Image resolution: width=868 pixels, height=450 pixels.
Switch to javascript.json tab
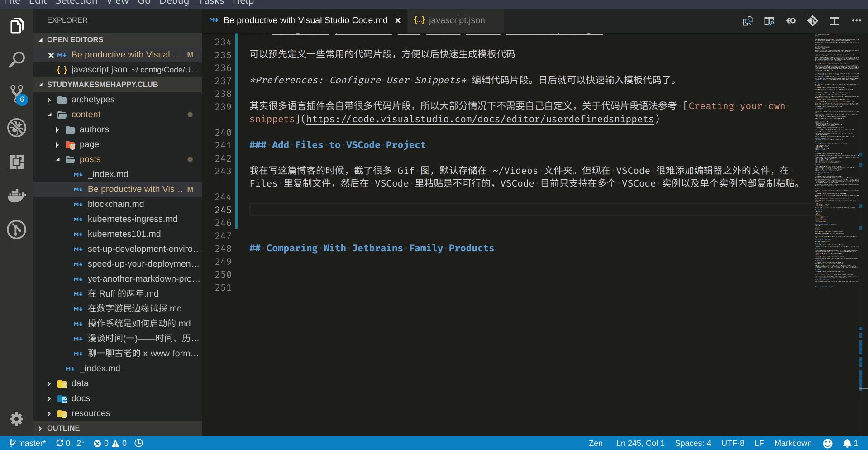pos(455,20)
